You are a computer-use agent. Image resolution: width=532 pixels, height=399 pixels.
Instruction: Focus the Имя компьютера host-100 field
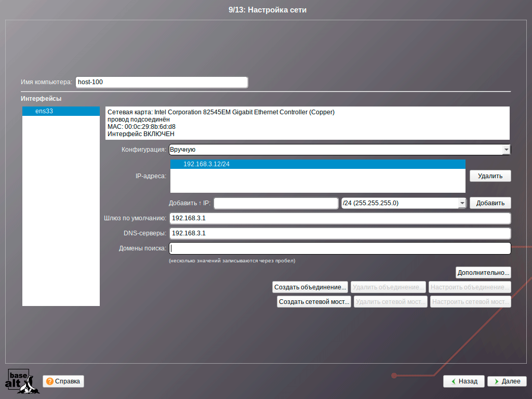pos(162,82)
